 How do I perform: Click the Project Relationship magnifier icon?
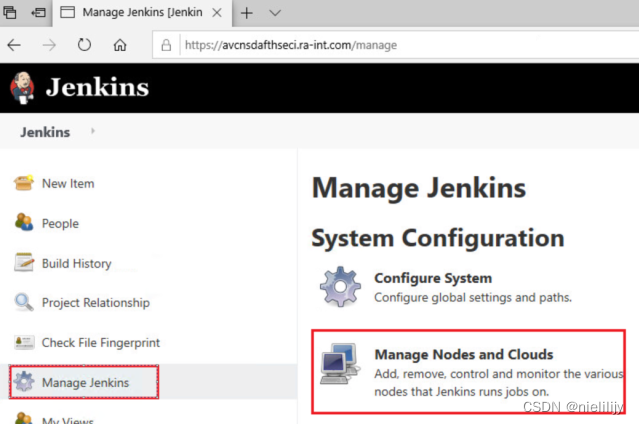coord(24,302)
